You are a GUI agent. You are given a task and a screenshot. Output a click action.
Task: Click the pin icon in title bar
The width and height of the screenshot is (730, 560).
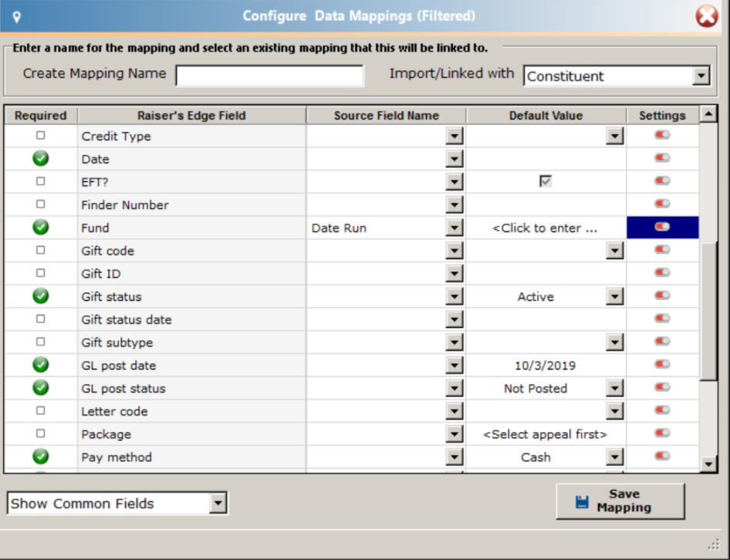(x=17, y=18)
